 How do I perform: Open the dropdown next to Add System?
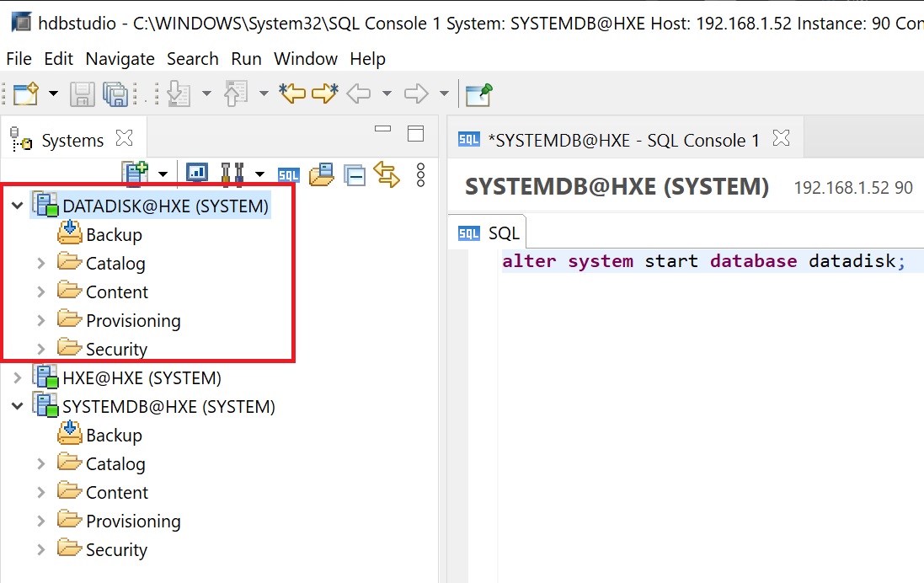[x=163, y=174]
